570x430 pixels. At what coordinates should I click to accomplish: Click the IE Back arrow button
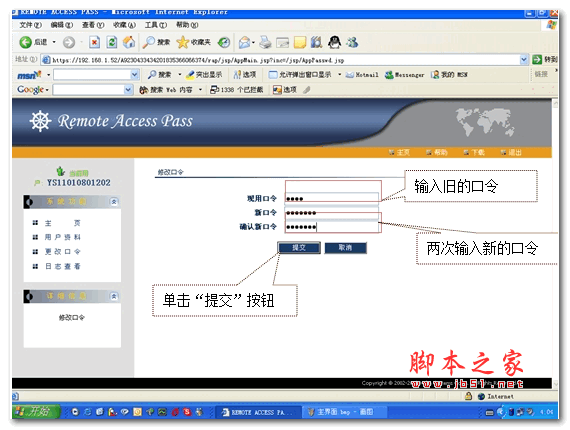tap(25, 42)
